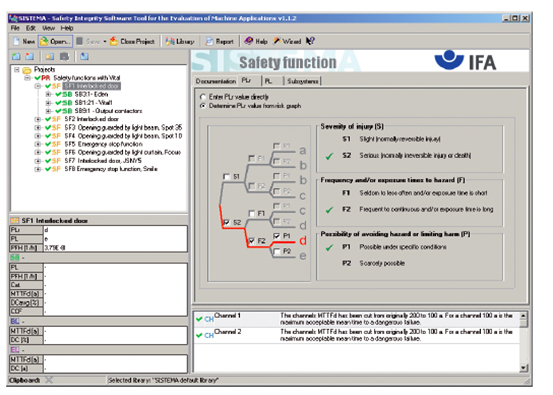Switch to the Subsystems tab
553x395 pixels.
coord(303,81)
